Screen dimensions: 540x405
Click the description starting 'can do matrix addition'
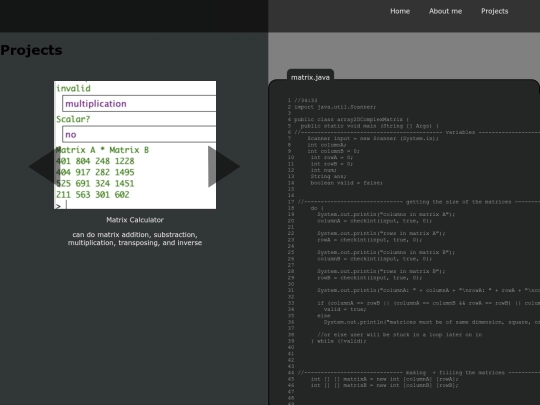135,239
